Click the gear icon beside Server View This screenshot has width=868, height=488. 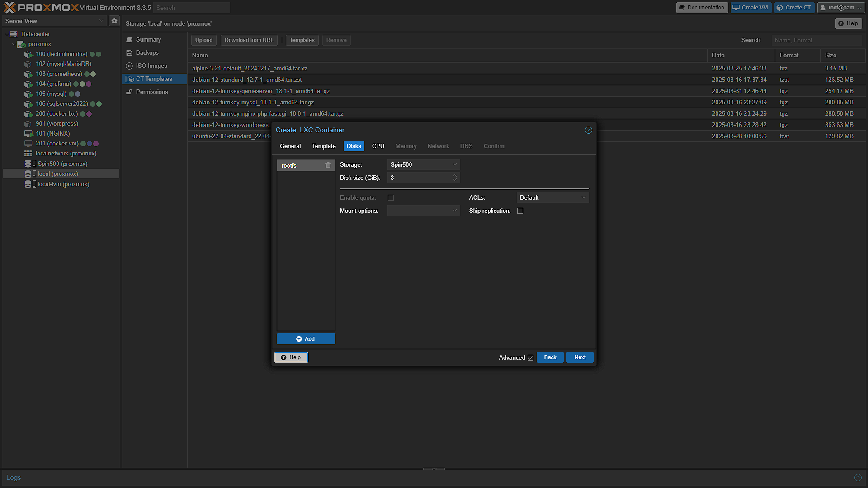(114, 21)
